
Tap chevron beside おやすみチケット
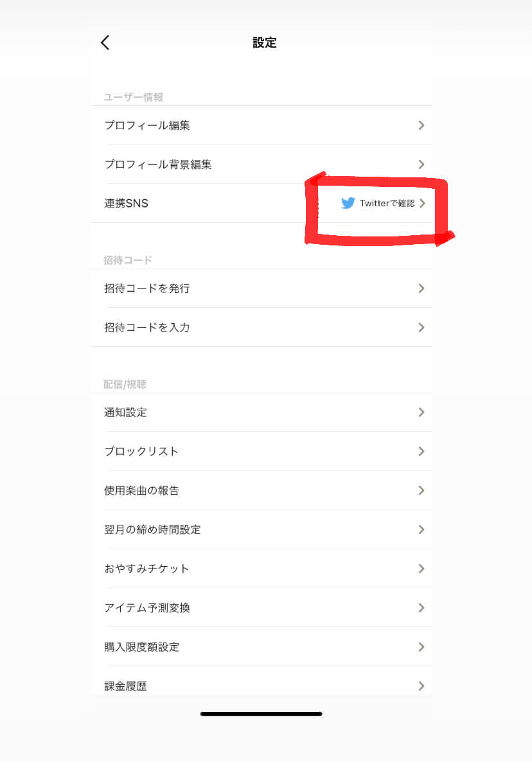coord(421,569)
